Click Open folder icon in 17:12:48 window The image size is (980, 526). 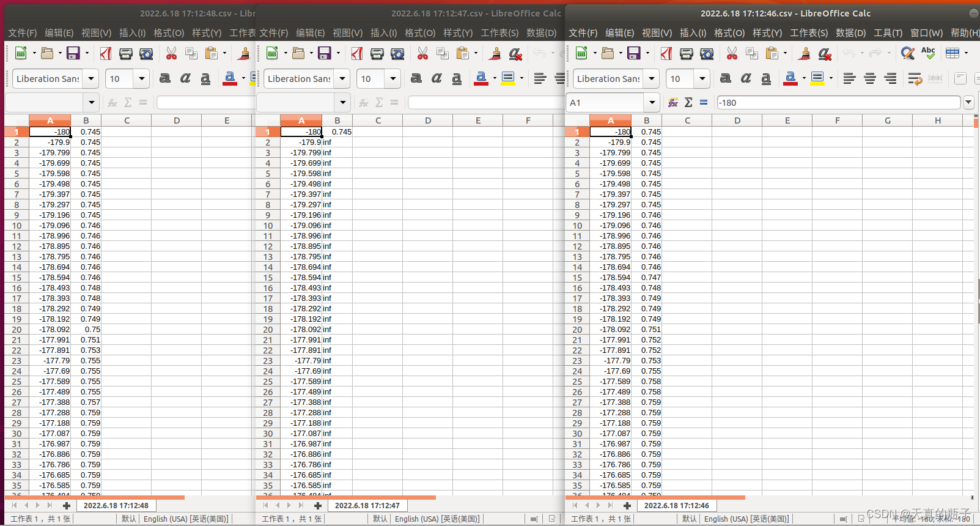tap(47, 53)
